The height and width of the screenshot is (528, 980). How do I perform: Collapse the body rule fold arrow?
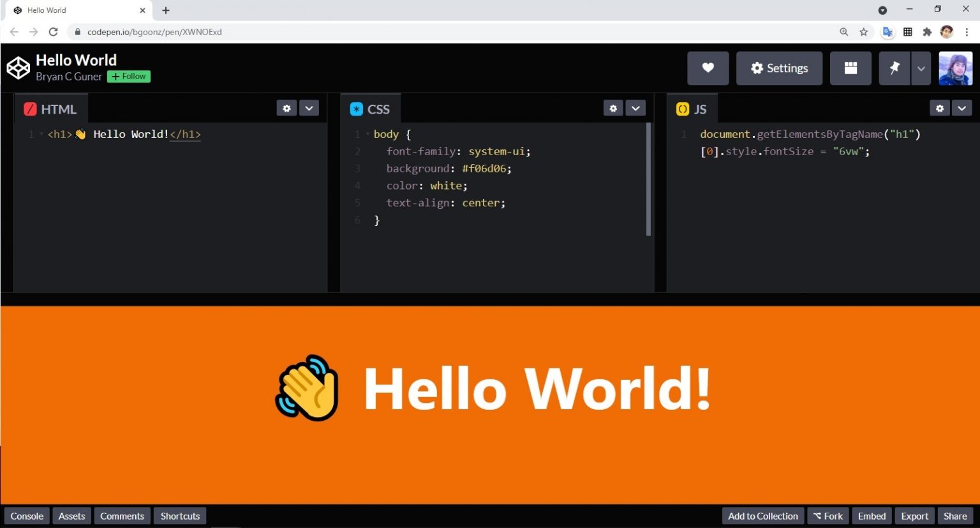pyautogui.click(x=367, y=134)
